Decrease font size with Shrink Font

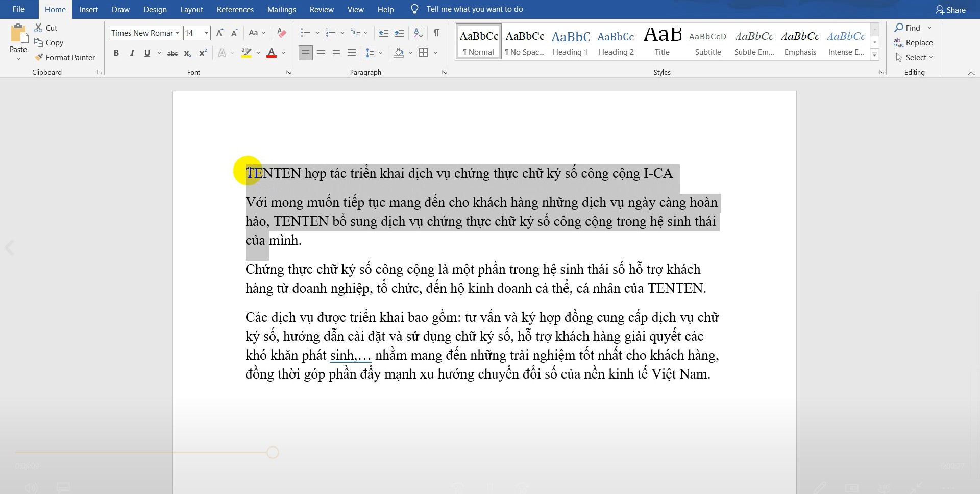234,33
